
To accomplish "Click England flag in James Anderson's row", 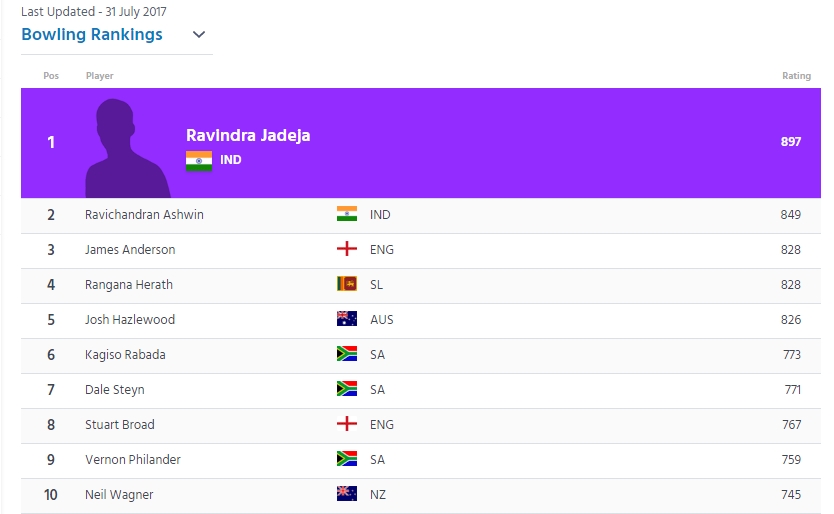I will (x=347, y=249).
